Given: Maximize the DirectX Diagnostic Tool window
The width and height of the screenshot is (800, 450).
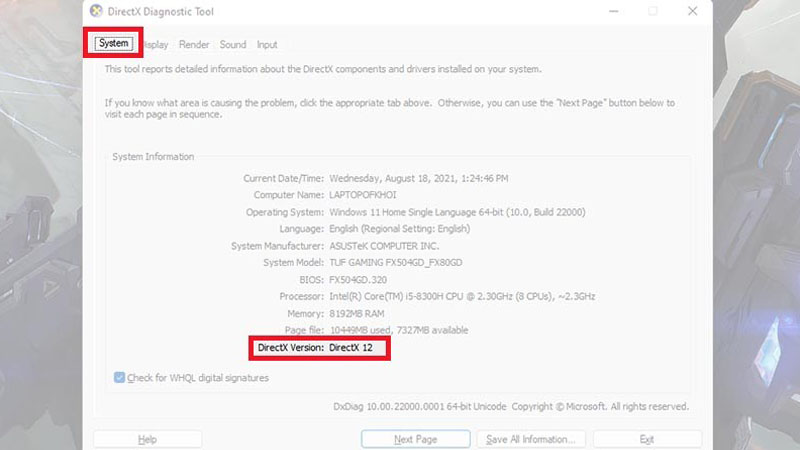Looking at the screenshot, I should coord(653,11).
